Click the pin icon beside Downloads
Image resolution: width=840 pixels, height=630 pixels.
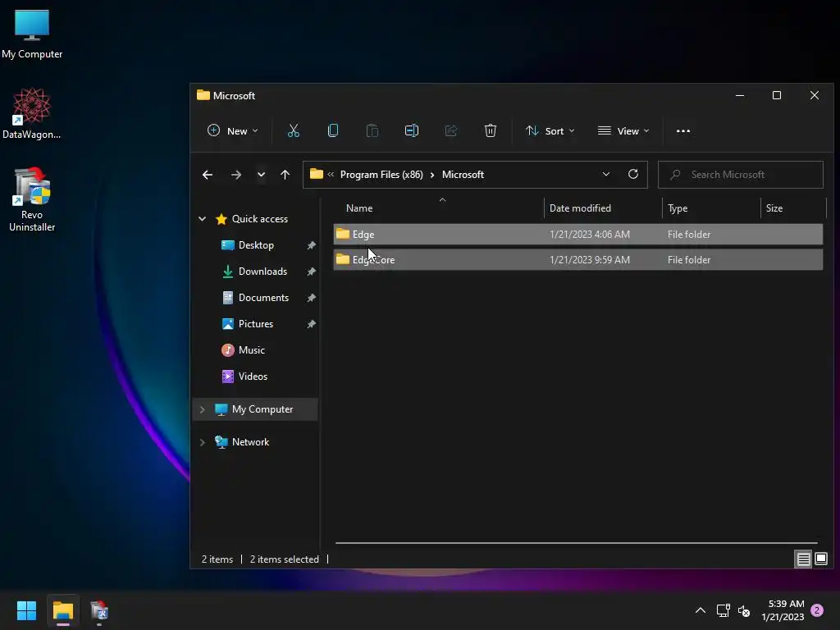coord(311,272)
